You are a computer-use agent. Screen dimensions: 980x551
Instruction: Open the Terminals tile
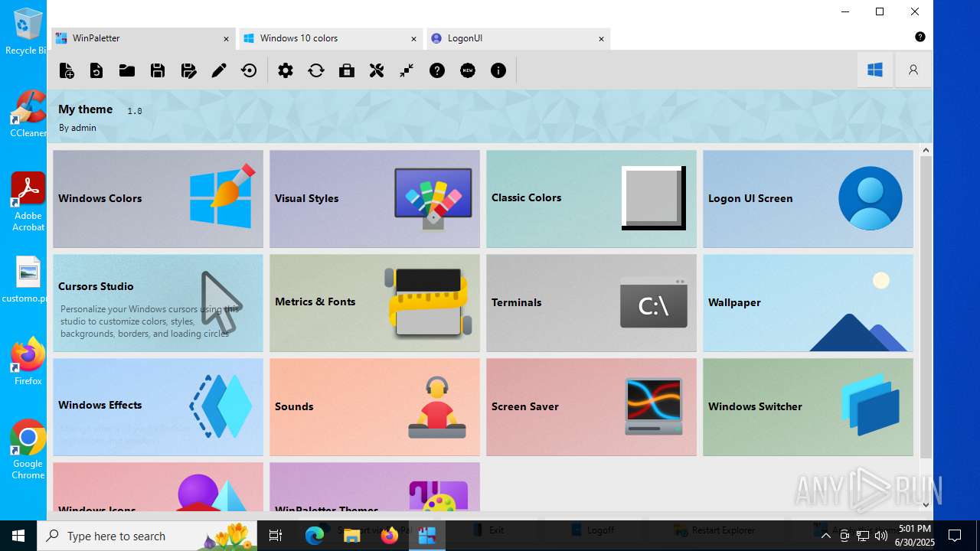coord(591,303)
